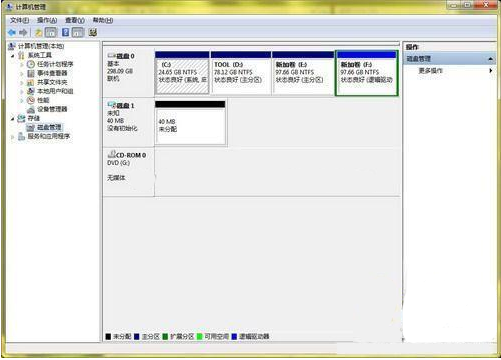Expand Services and Applications (服务和应用程序) node

(13, 136)
